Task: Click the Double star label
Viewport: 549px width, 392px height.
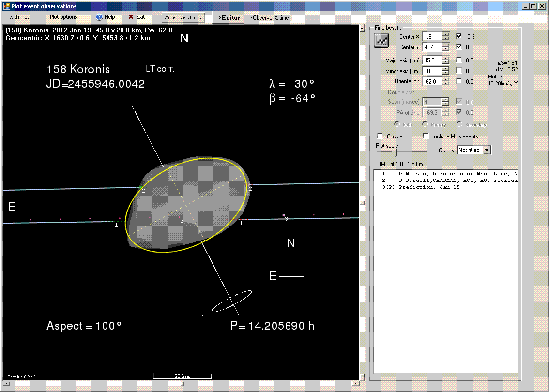Action: pyautogui.click(x=401, y=92)
